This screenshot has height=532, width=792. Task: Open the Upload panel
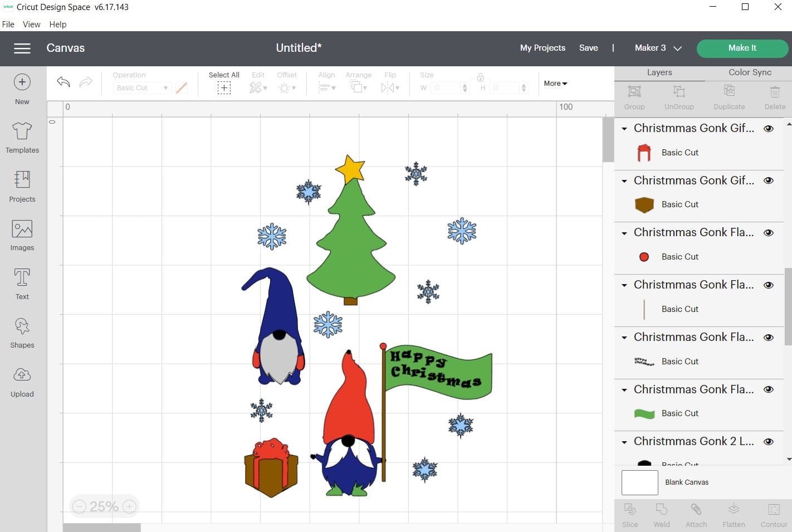pyautogui.click(x=22, y=382)
